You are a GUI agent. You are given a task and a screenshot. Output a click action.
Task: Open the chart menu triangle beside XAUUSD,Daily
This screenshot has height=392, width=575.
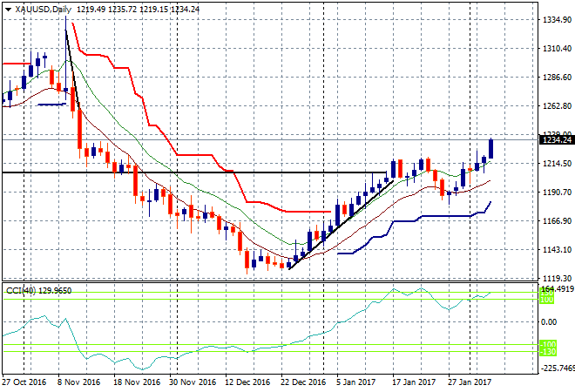point(8,10)
